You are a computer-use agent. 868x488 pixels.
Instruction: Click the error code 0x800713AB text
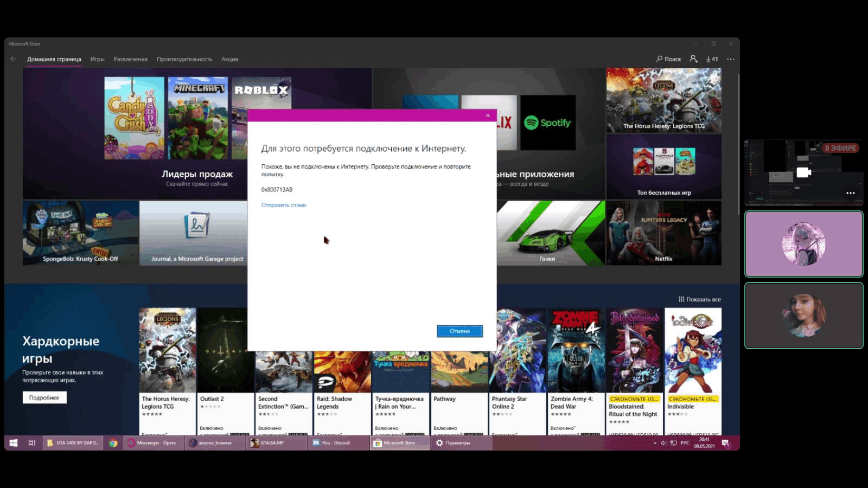(277, 190)
